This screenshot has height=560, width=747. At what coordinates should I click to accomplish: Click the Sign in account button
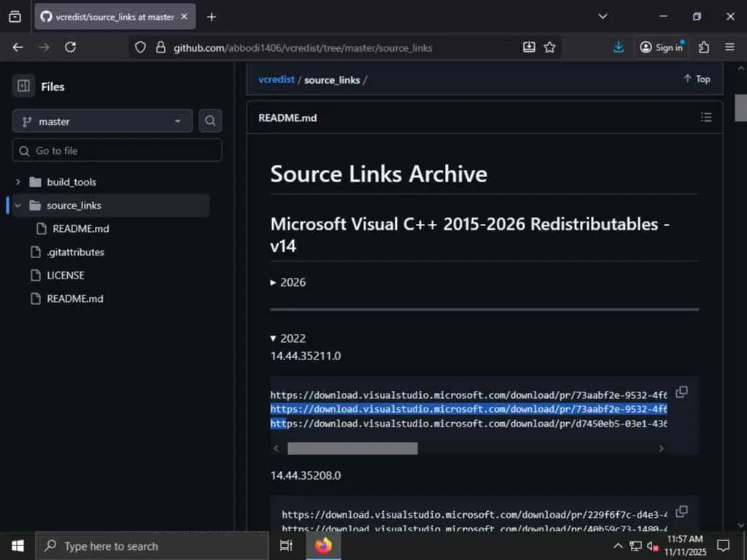[661, 47]
